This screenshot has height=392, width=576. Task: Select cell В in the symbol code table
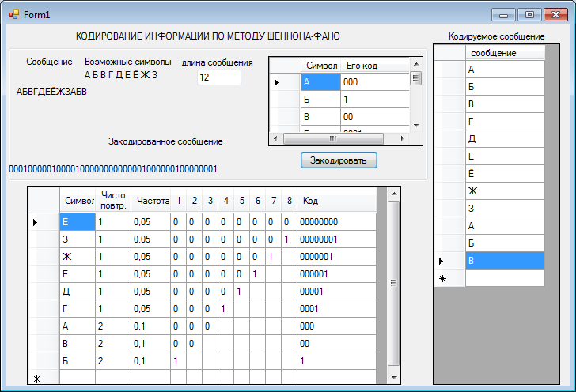(x=320, y=117)
